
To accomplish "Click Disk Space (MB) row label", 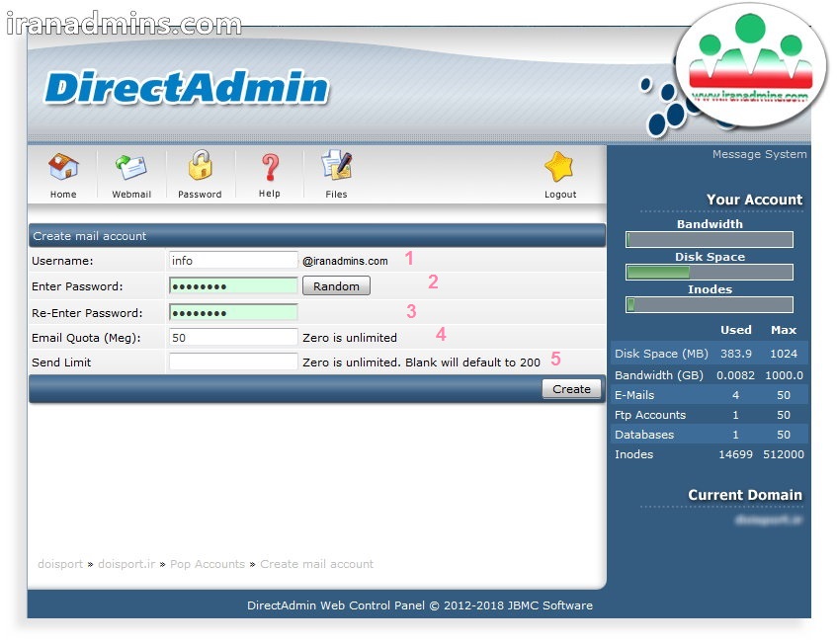I will click(661, 354).
